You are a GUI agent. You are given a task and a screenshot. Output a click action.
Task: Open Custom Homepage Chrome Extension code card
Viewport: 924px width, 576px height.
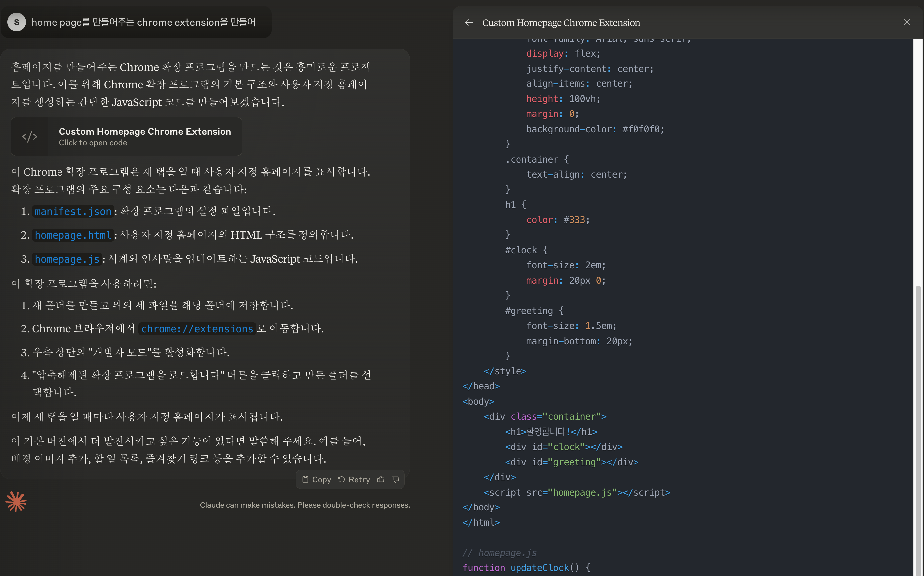click(x=126, y=136)
